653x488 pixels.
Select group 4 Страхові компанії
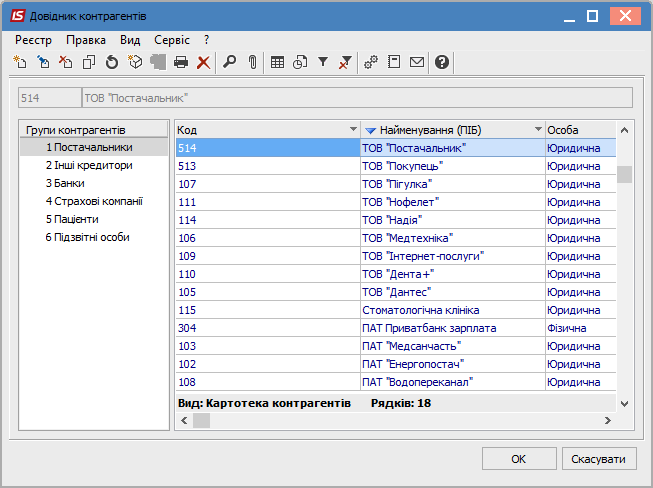tap(94, 201)
